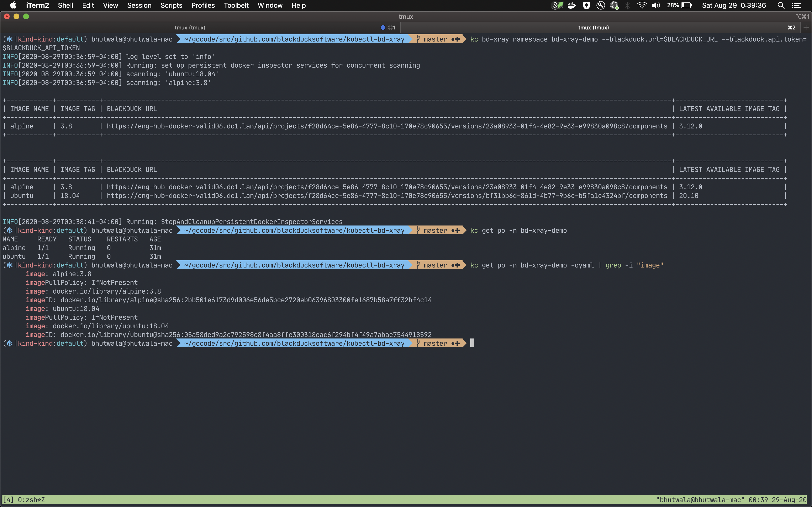Image resolution: width=812 pixels, height=507 pixels.
Task: Open the Scripts menu
Action: point(171,5)
